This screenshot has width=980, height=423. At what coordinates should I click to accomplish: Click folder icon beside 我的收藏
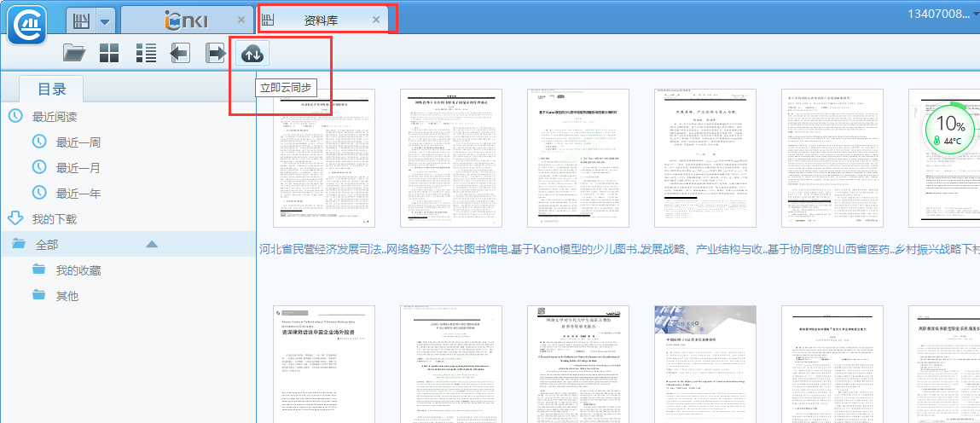click(39, 269)
